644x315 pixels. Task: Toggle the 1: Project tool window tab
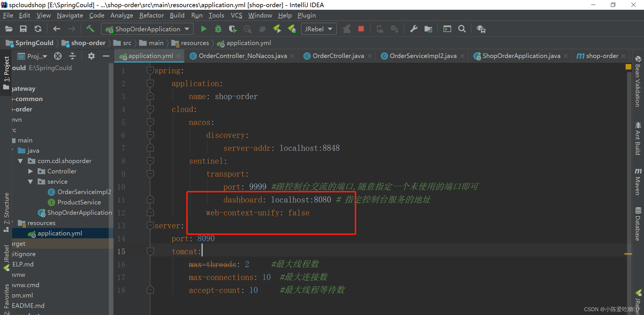[x=6, y=73]
